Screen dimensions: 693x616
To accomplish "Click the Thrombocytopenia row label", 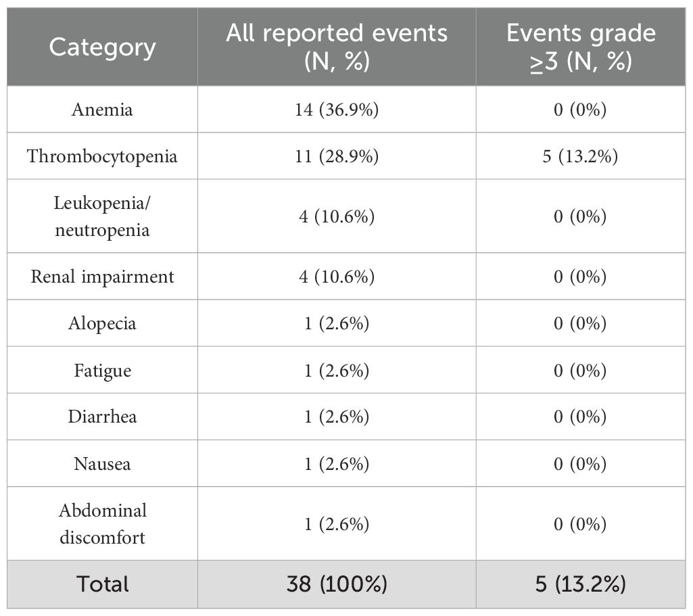I will (102, 156).
